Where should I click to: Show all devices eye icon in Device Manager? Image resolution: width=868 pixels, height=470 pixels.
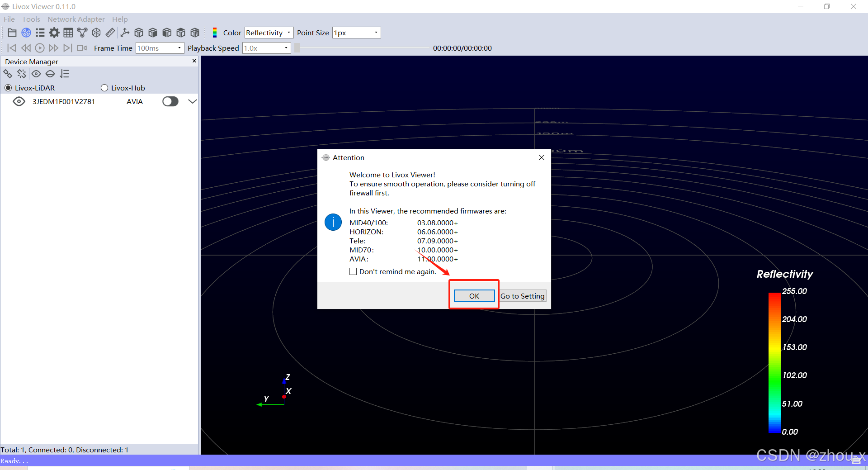click(36, 74)
